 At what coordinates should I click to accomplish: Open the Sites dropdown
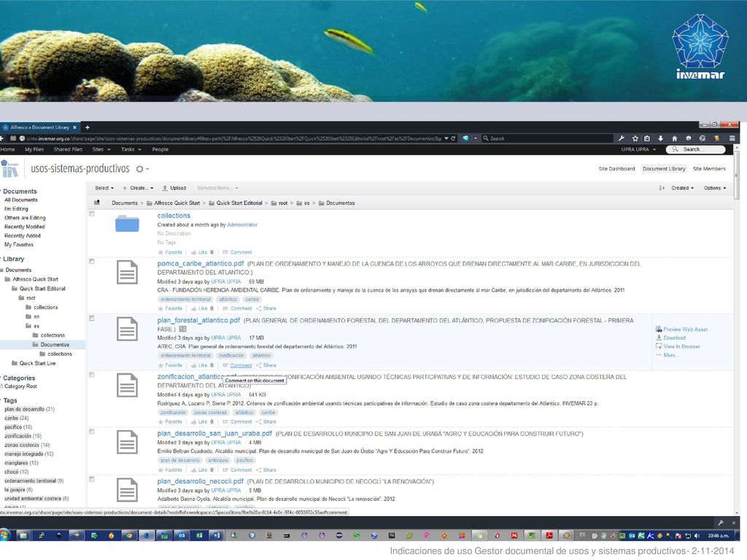101,149
